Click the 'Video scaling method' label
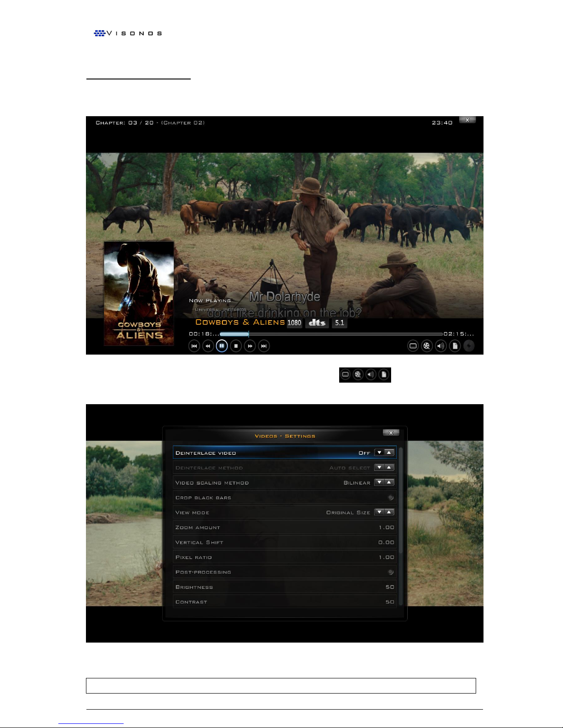The image size is (563, 728). pyautogui.click(x=212, y=483)
